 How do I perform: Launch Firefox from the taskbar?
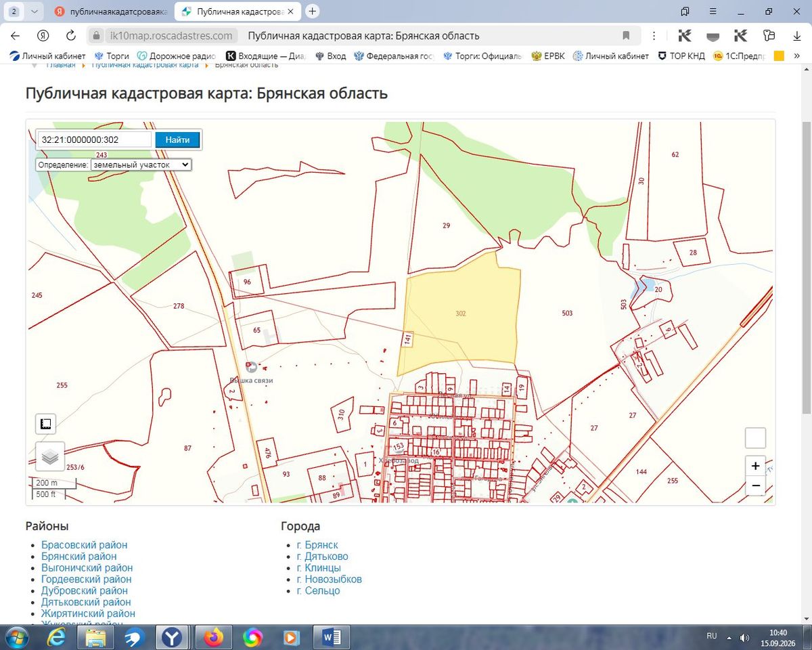pyautogui.click(x=214, y=637)
